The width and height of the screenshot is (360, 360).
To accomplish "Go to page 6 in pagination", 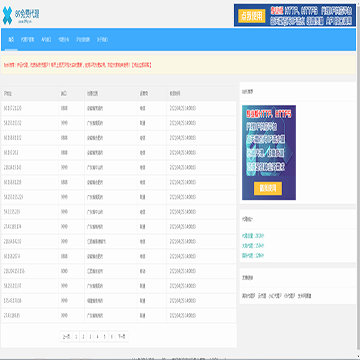I will (111, 337).
